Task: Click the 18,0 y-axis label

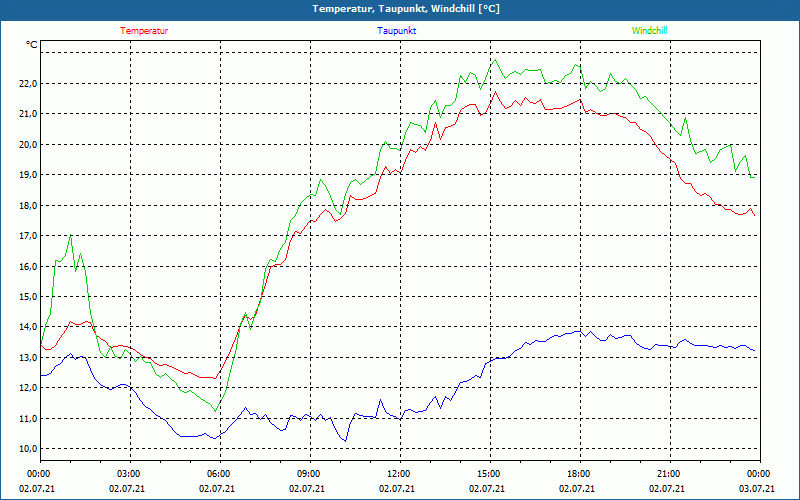Action: click(x=28, y=206)
